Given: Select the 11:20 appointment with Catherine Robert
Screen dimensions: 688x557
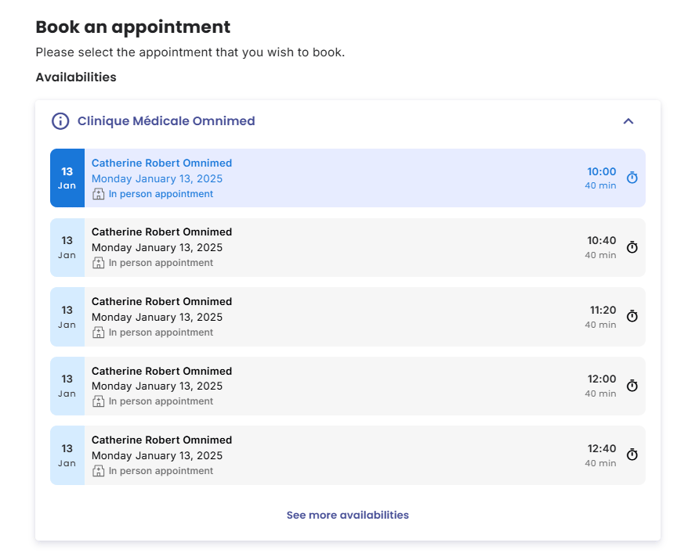Looking at the screenshot, I should [348, 317].
